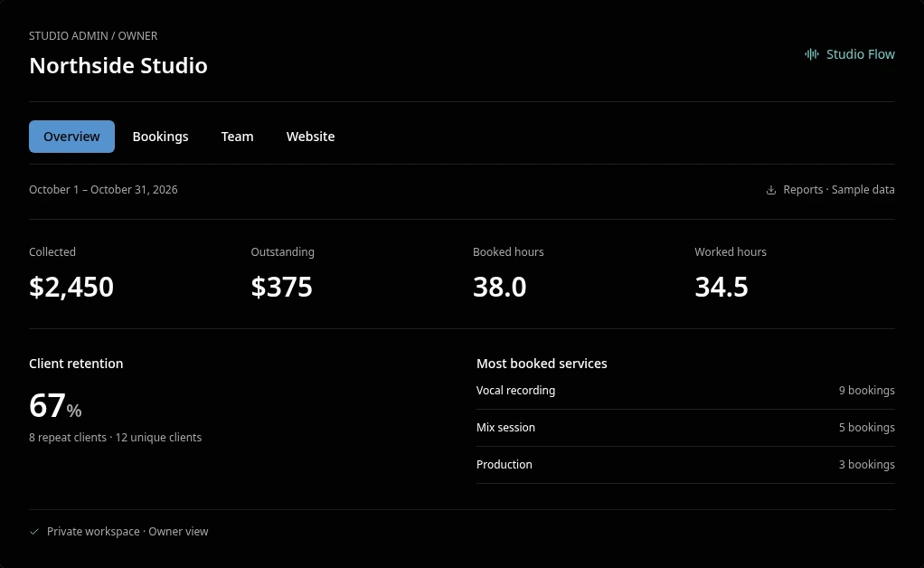Viewport: 924px width, 568px height.
Task: Click the 38.0 booked hours value
Action: tap(500, 287)
